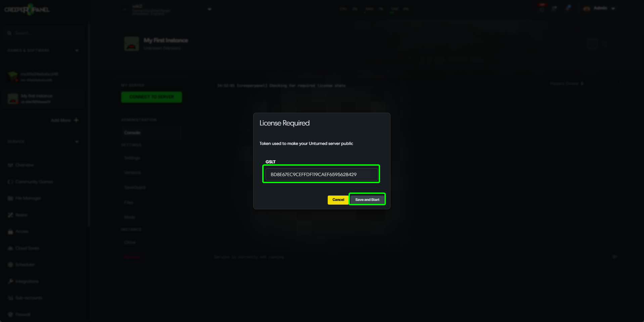Viewport: 644px width, 322px height.
Task: Click the Save and Start button
Action: [367, 200]
